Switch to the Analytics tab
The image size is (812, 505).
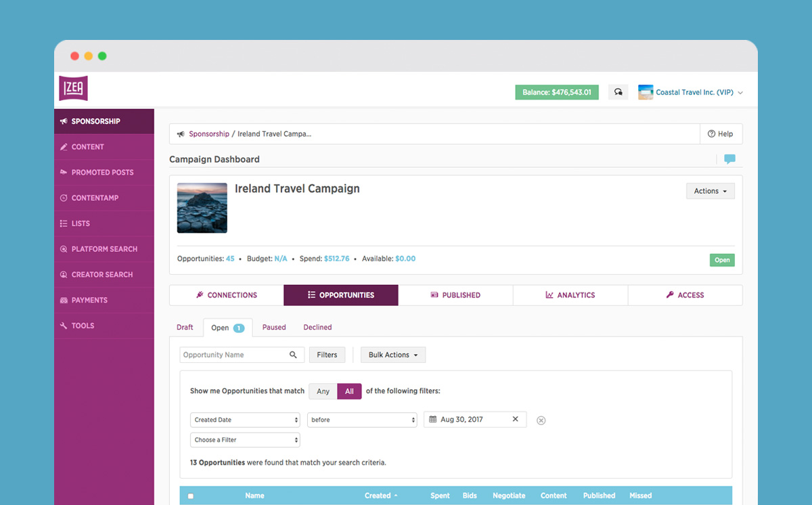(570, 295)
